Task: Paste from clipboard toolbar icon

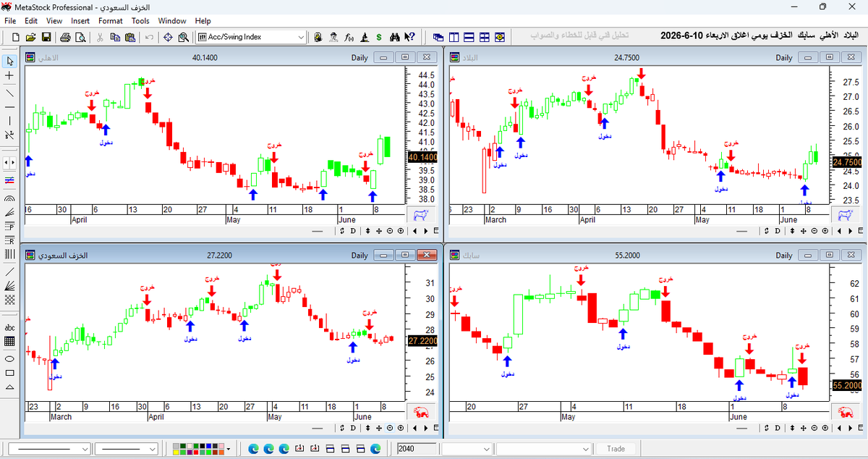Action: (130, 37)
